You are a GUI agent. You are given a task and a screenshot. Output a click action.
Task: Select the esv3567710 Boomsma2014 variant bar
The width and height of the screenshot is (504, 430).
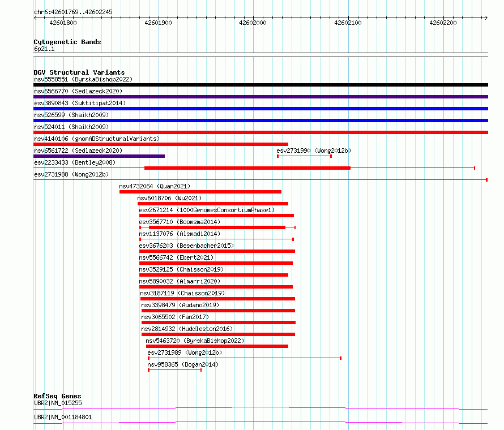tap(217, 227)
